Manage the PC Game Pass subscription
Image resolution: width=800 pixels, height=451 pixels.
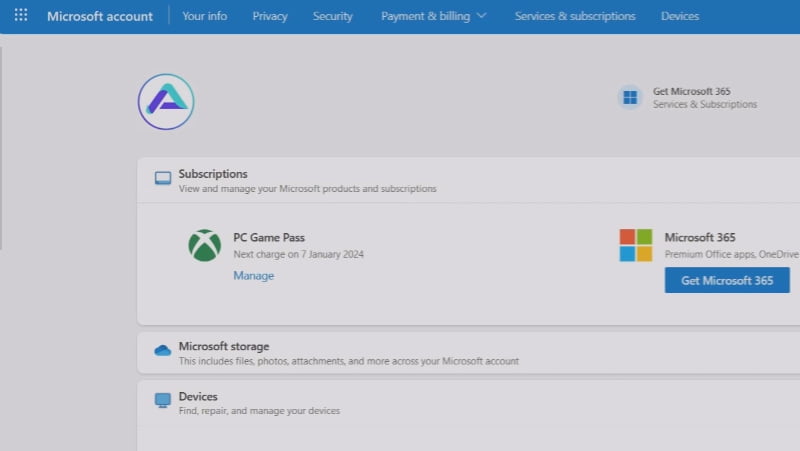point(254,275)
